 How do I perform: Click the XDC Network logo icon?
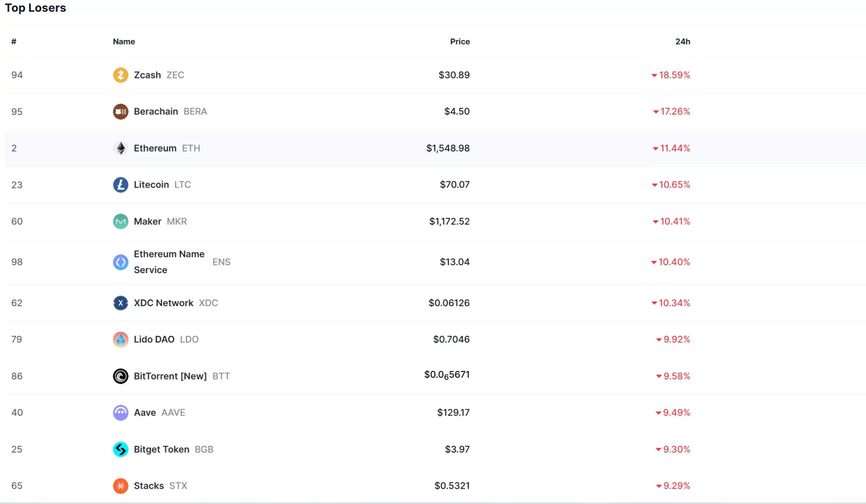coord(120,303)
